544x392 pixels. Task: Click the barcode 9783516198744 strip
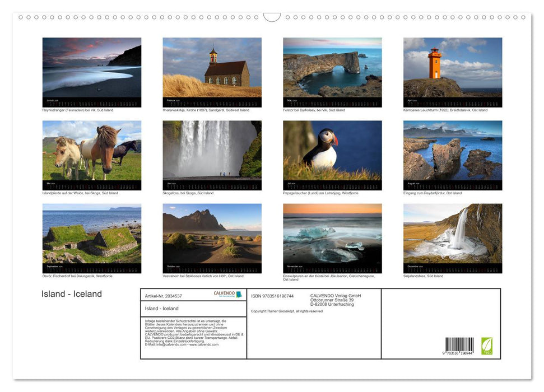pos(458,344)
